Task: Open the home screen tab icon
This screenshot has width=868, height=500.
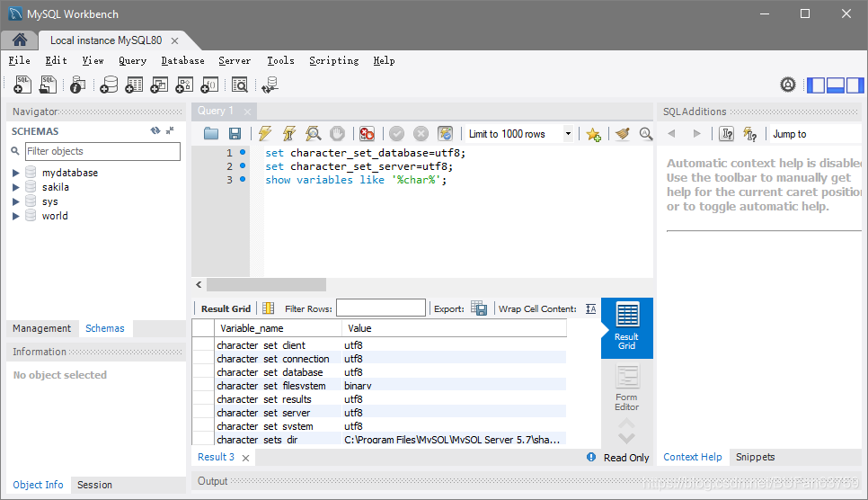Action: [x=20, y=40]
